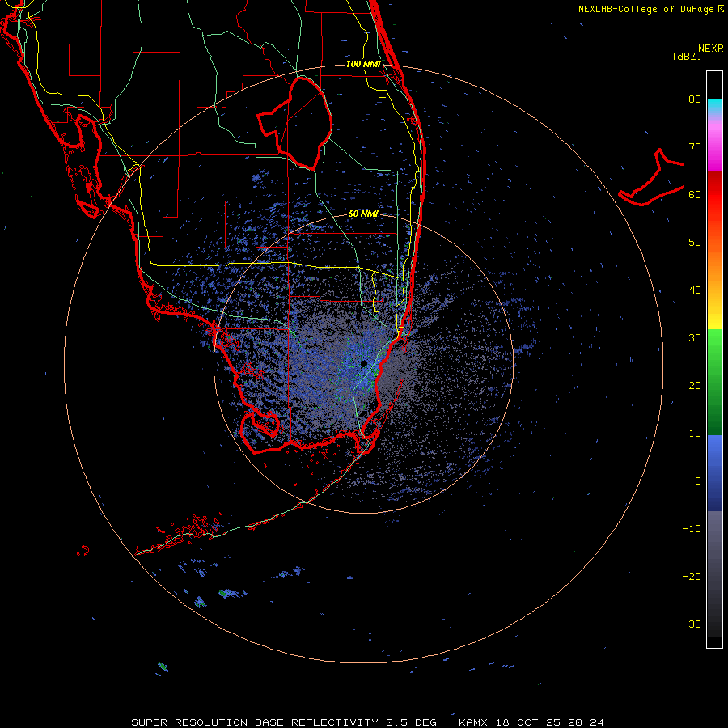Click the 0 value on the dBZ scale
Screen dimensions: 728x728
698,481
